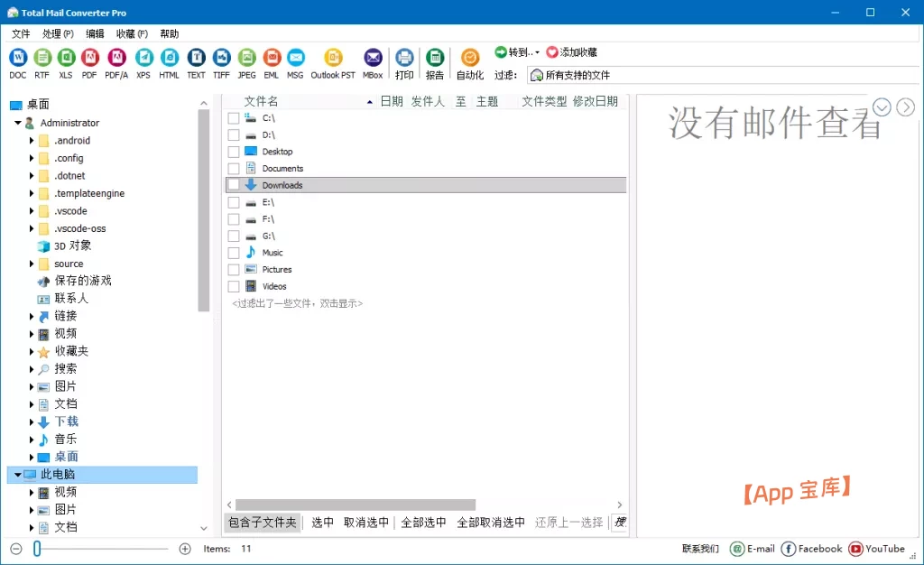Convert to XLS format
Image resolution: width=924 pixels, height=565 pixels.
pos(65,63)
